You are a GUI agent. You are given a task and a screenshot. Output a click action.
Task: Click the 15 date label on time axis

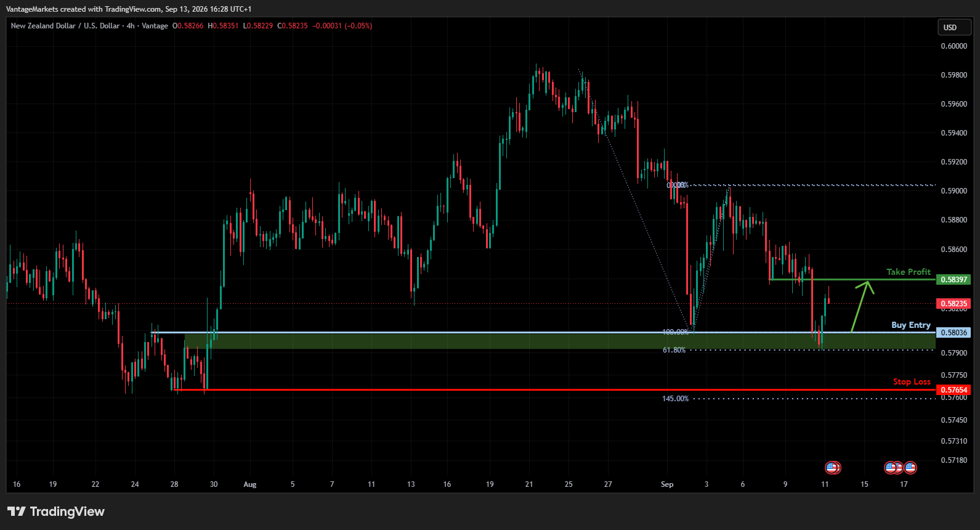[864, 484]
